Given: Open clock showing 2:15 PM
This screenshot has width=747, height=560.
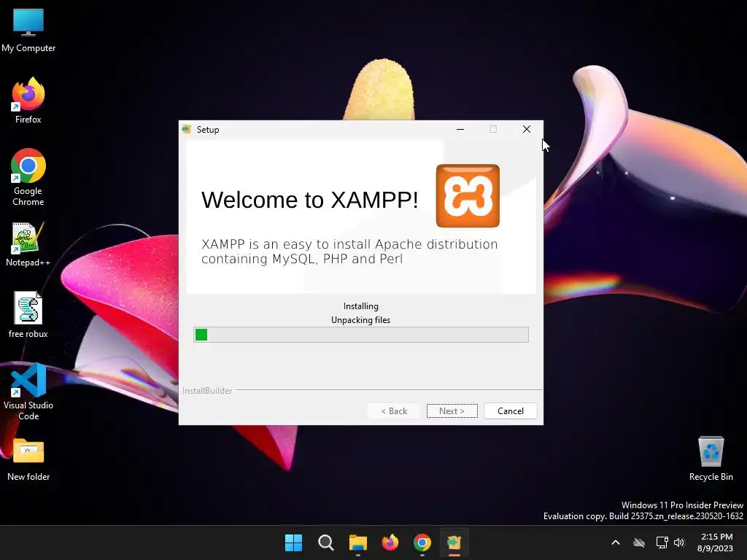Looking at the screenshot, I should pyautogui.click(x=715, y=542).
